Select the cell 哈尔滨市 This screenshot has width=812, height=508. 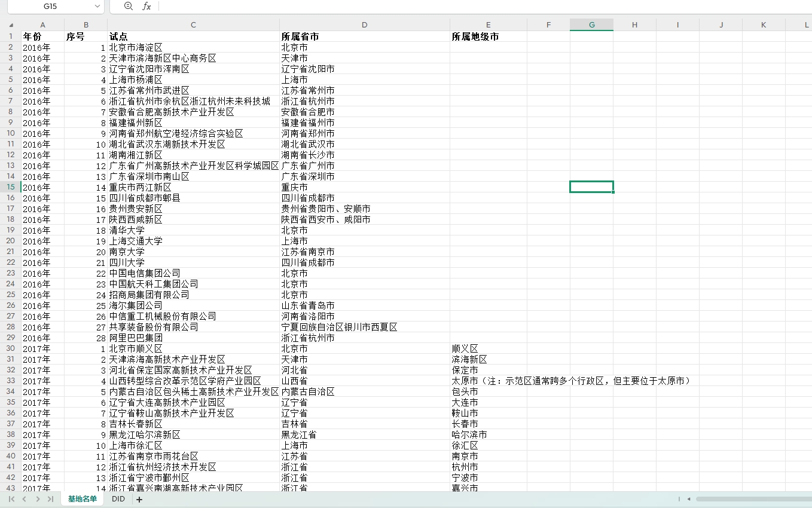[489, 434]
